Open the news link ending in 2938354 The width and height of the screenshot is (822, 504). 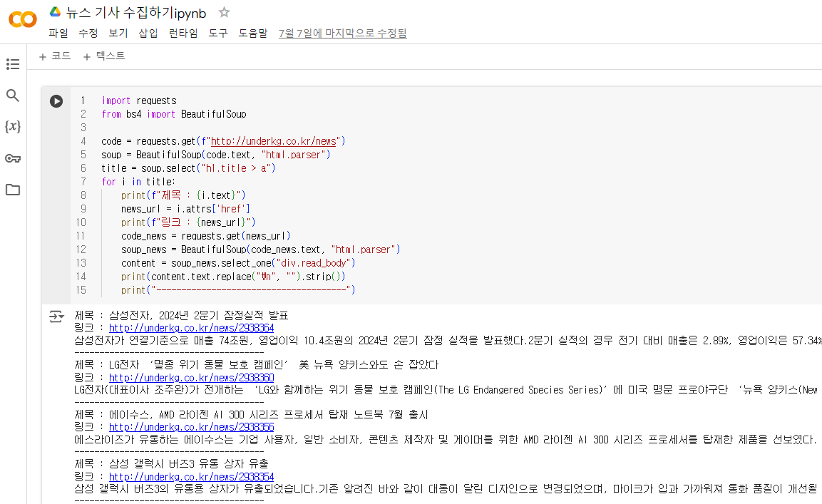pyautogui.click(x=191, y=477)
